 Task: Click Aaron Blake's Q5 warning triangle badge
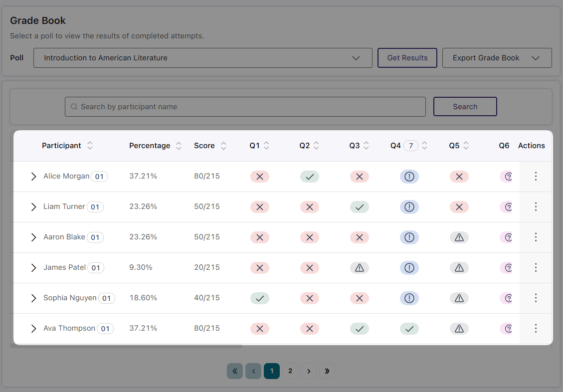click(459, 237)
